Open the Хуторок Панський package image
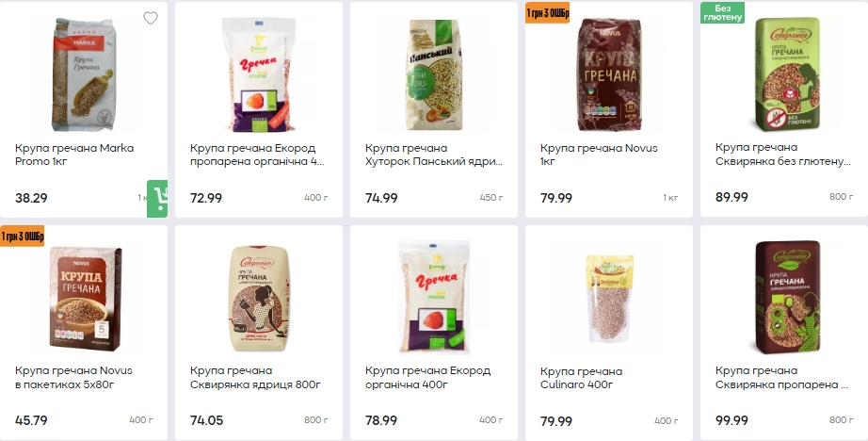This screenshot has width=868, height=441. (x=435, y=74)
